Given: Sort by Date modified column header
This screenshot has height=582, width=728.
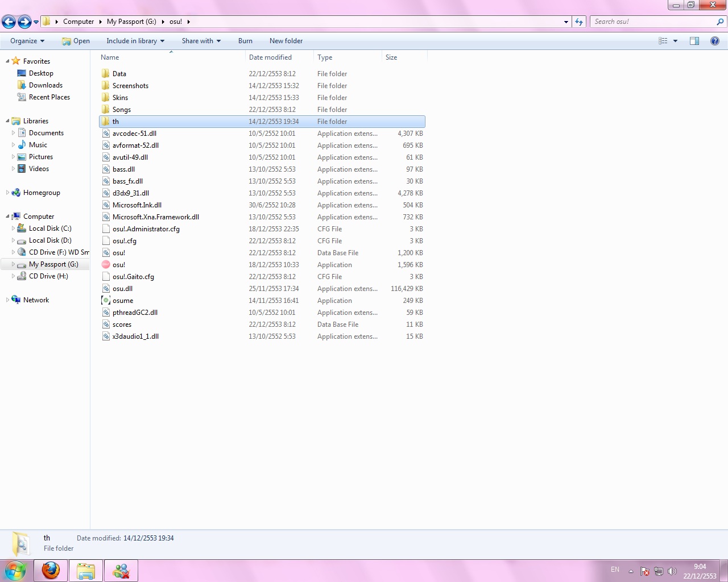Looking at the screenshot, I should point(279,57).
